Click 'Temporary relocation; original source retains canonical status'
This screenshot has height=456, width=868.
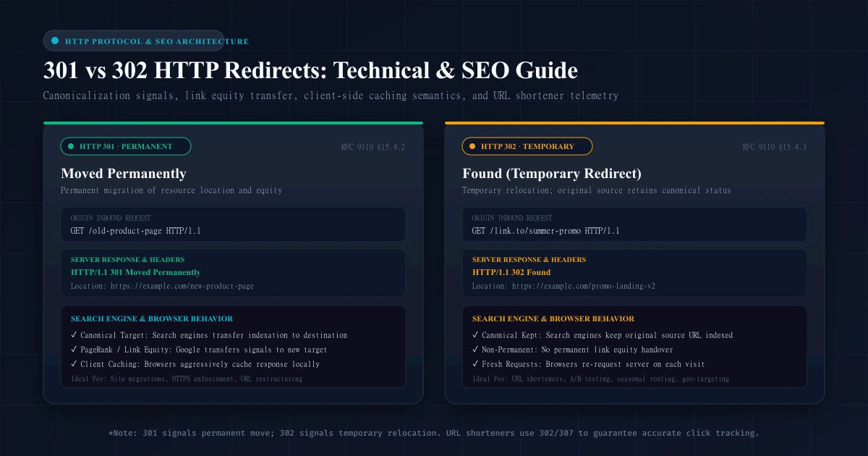coord(597,190)
